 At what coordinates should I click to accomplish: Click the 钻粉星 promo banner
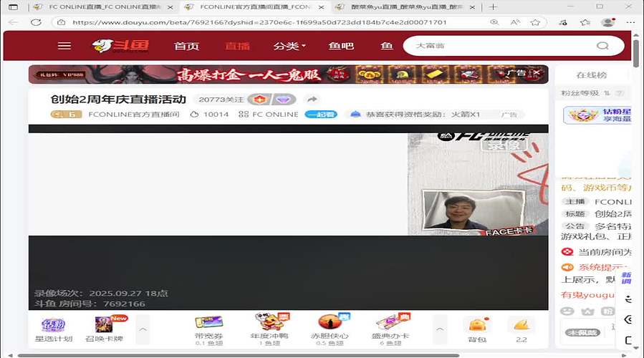(x=597, y=115)
